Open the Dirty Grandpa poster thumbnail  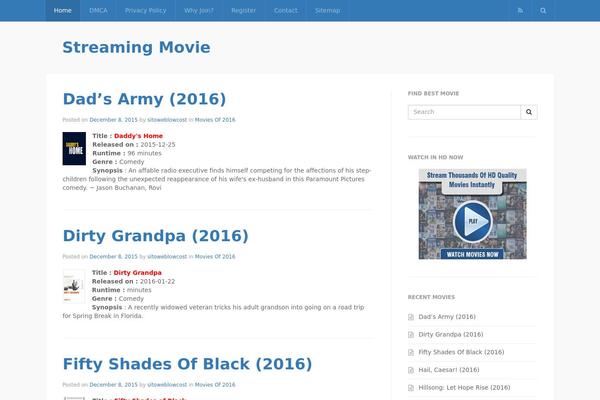tap(74, 286)
